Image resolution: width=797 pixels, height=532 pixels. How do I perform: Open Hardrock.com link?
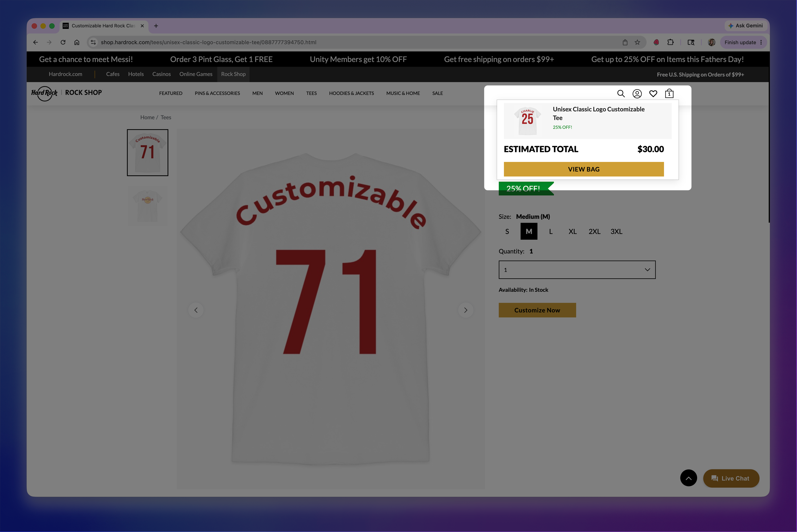[x=65, y=74]
